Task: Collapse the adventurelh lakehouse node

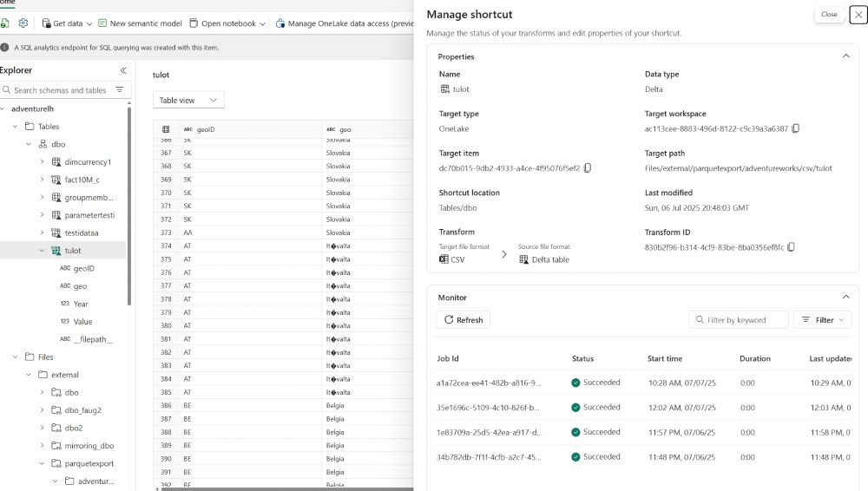Action: click(3, 109)
